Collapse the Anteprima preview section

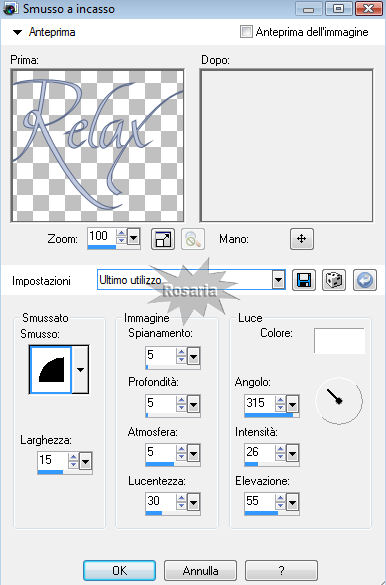tap(17, 32)
